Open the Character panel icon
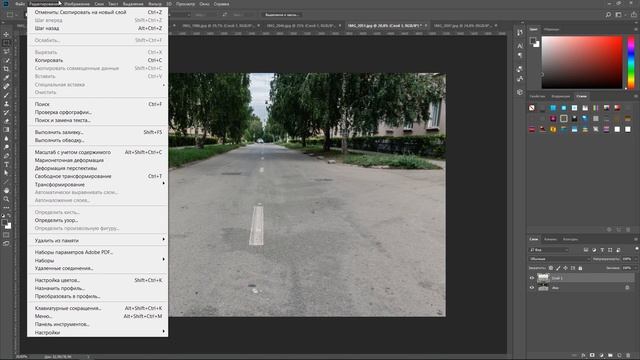The width and height of the screenshot is (640, 360). 520,46
